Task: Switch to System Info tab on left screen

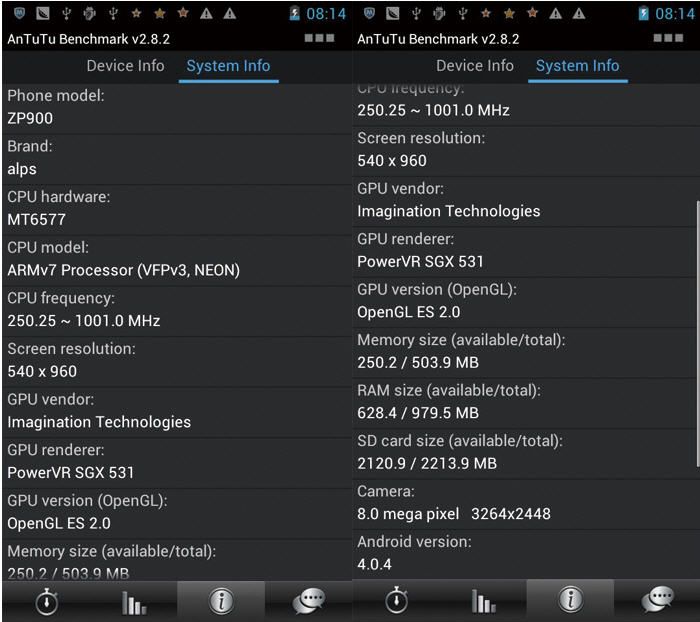Action: [229, 66]
